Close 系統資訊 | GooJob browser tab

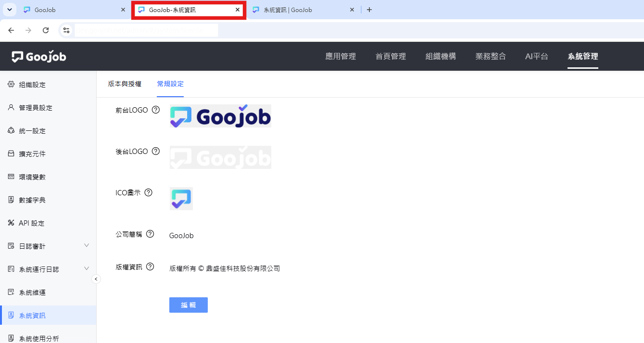pyautogui.click(x=352, y=10)
